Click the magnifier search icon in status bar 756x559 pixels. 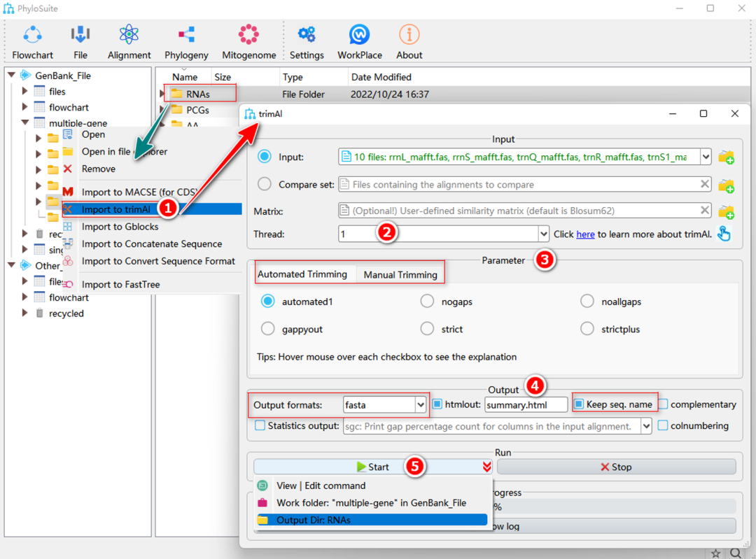click(735, 553)
